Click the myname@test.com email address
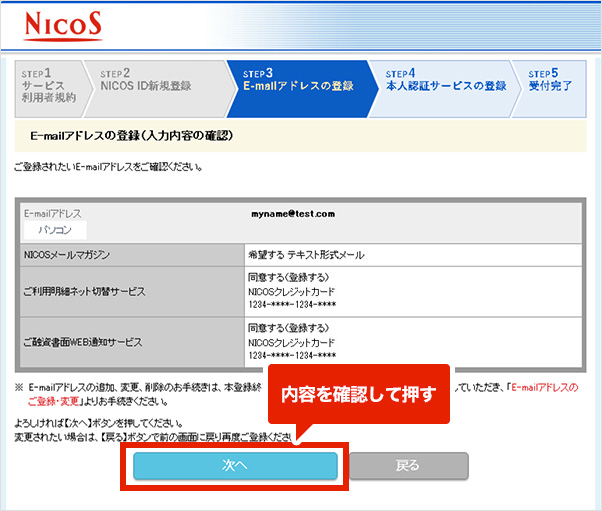Screen dimensions: 602x511 [293, 213]
